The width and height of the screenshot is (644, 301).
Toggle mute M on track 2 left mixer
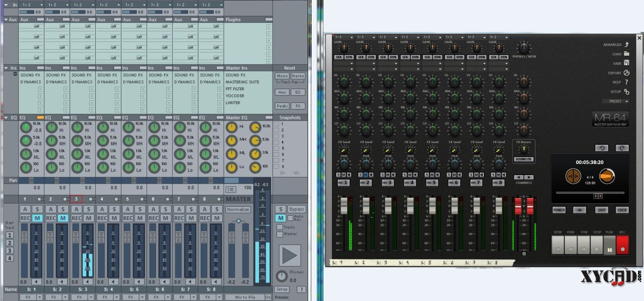click(x=63, y=218)
